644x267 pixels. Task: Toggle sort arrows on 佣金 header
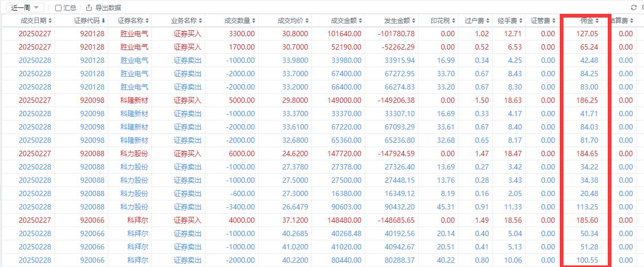pyautogui.click(x=597, y=21)
